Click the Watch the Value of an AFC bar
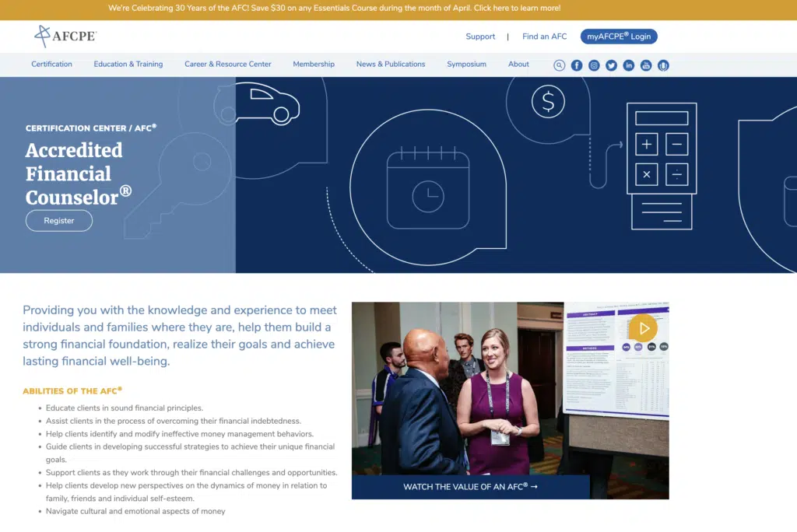The height and width of the screenshot is (532, 797). tap(470, 487)
